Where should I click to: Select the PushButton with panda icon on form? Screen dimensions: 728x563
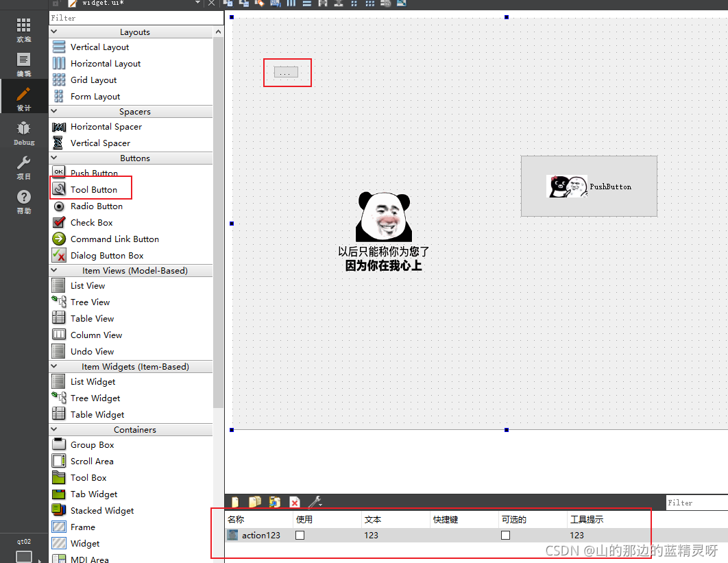tap(588, 186)
